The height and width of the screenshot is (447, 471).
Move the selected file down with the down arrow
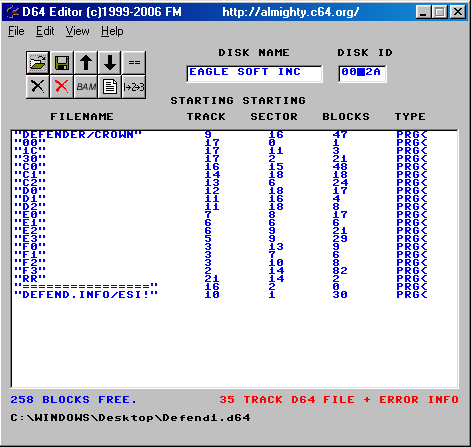pos(110,63)
